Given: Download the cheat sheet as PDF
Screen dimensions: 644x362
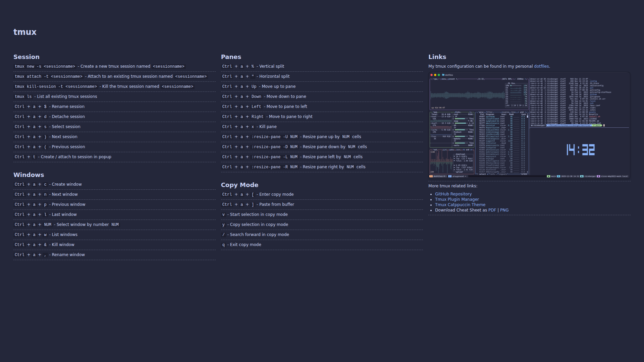Looking at the screenshot, I should 492,210.
